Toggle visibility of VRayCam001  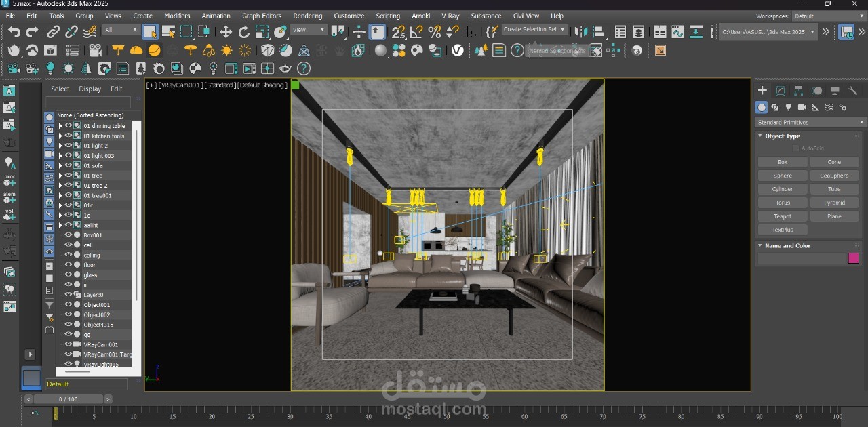pyautogui.click(x=68, y=344)
